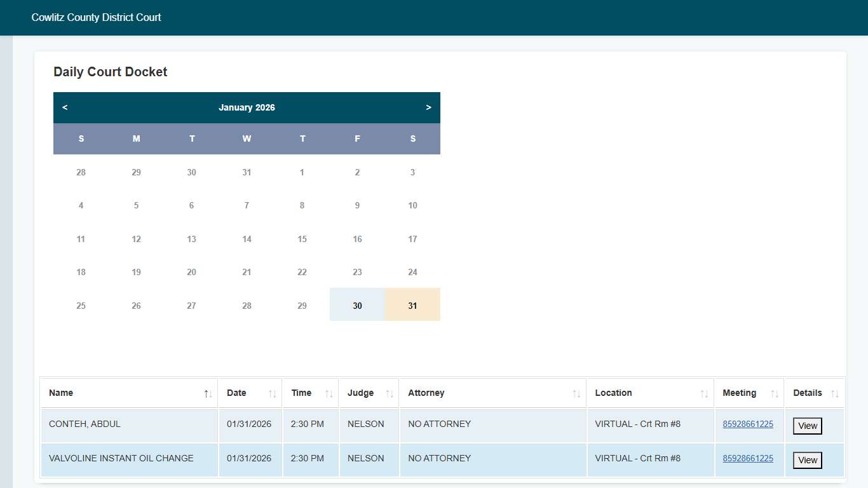Select January 20 calendar date

(191, 272)
